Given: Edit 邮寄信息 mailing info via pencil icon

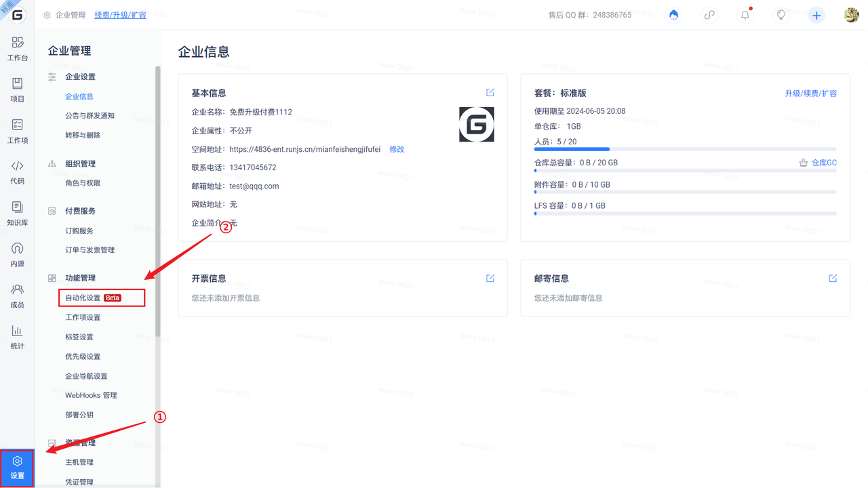Looking at the screenshot, I should [833, 278].
